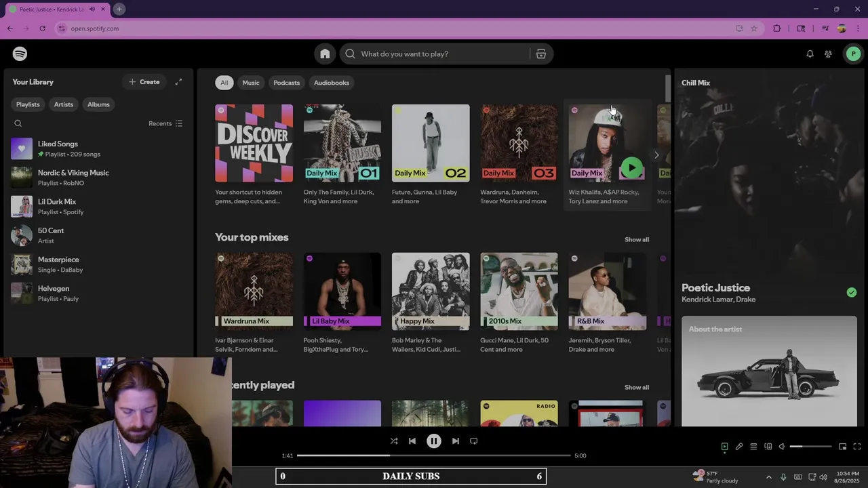
Task: Open Your top mixes section heading
Action: coord(252,237)
